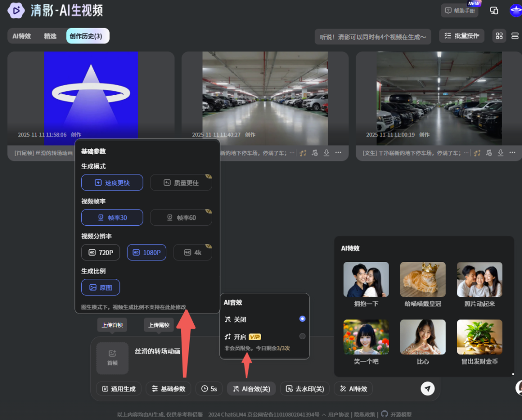
Task: Open the AI特效 button in the bottom toolbar
Action: tap(353, 389)
